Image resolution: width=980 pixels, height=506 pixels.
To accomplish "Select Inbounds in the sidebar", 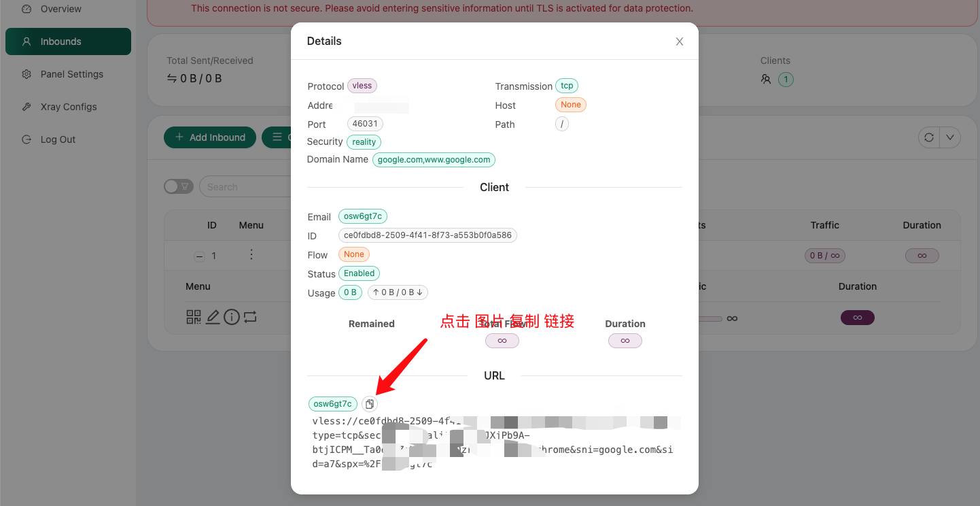I will (x=60, y=41).
